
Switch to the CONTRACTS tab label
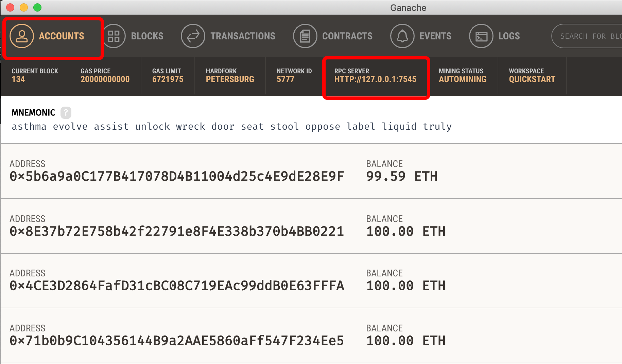[x=347, y=36]
